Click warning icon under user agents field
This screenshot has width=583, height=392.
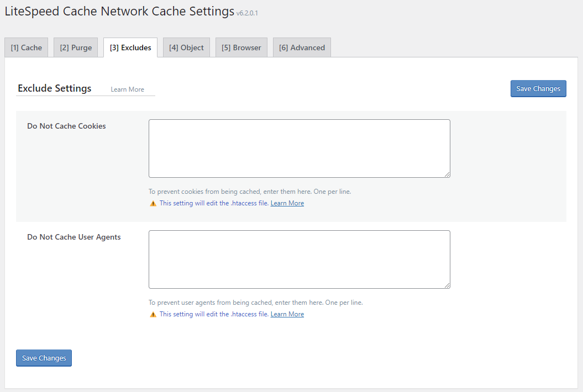(x=153, y=314)
